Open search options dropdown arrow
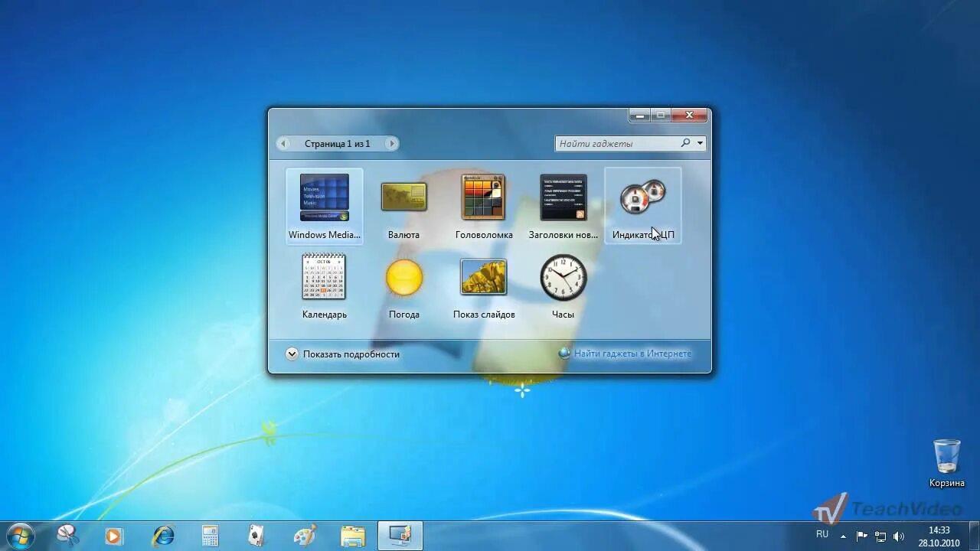 (x=700, y=143)
